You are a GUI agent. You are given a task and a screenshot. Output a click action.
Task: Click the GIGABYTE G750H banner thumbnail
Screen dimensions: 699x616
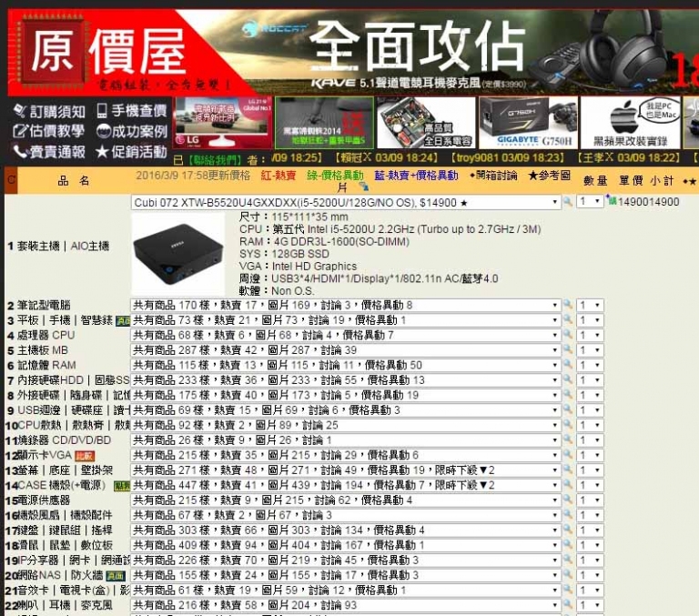pos(528,123)
